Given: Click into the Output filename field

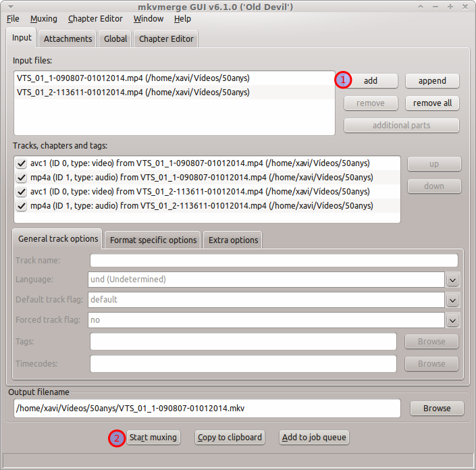Looking at the screenshot, I should (x=207, y=409).
